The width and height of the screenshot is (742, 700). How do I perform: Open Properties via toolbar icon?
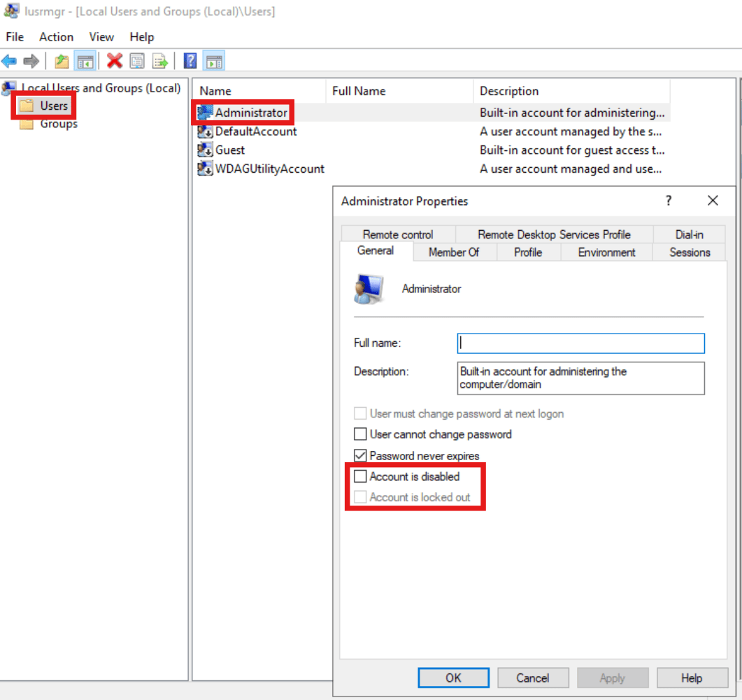tap(137, 62)
